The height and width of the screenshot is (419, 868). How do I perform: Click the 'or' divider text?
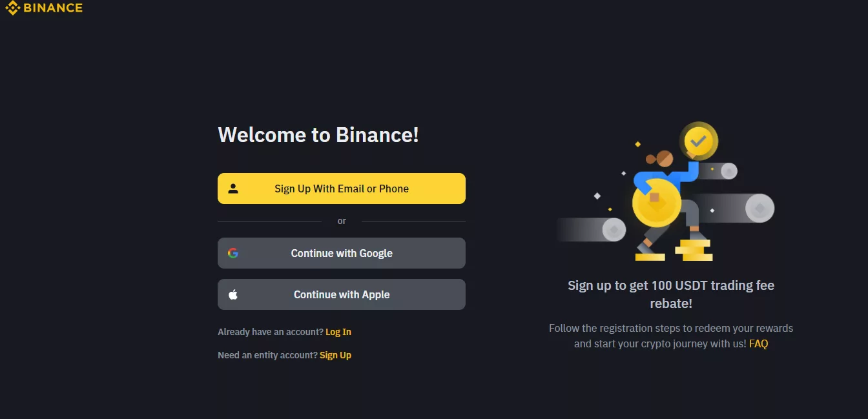coord(342,221)
